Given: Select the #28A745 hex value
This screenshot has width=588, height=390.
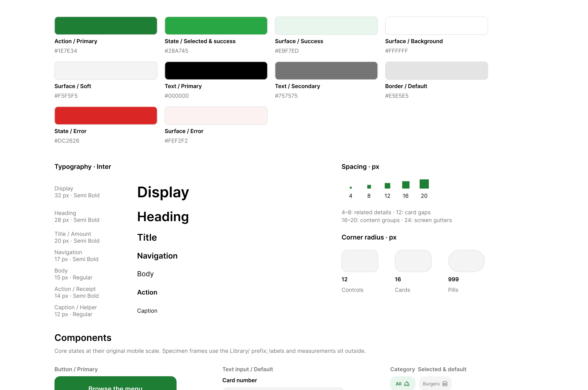Looking at the screenshot, I should pyautogui.click(x=176, y=51).
